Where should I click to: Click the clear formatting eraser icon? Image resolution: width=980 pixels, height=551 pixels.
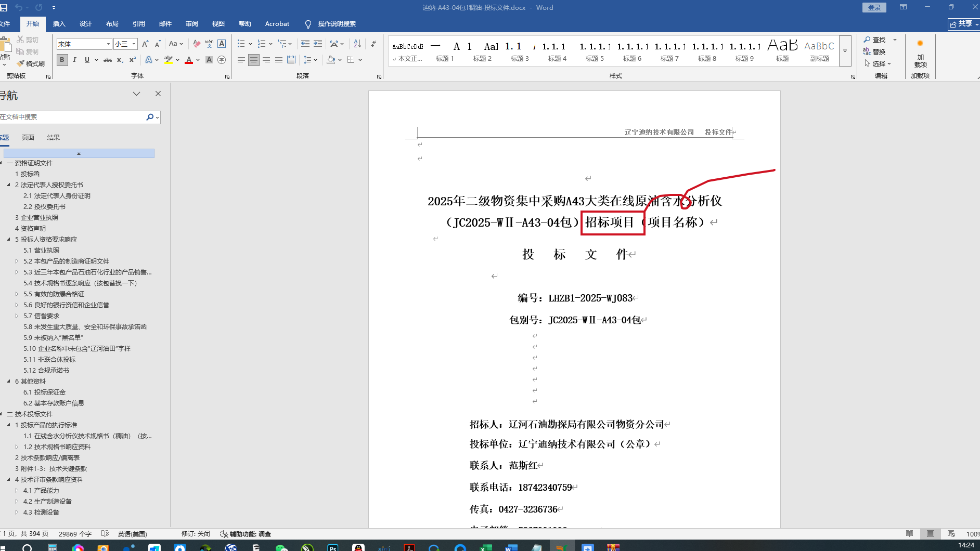click(197, 44)
